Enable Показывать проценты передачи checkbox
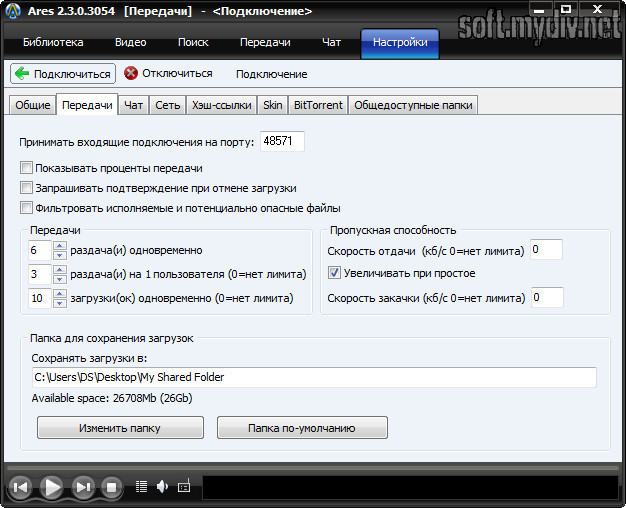The image size is (626, 508). (x=26, y=168)
